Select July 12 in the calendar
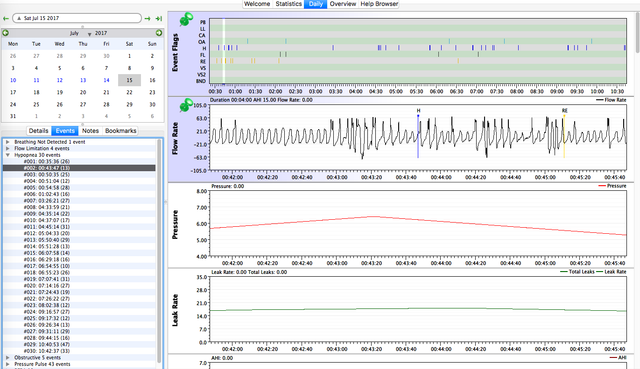The height and width of the screenshot is (369, 640). click(60, 80)
